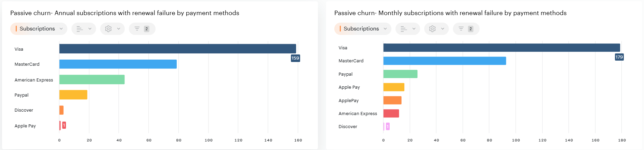Select the Paypal bar in Monthly chart
This screenshot has width=644, height=150.
click(400, 74)
